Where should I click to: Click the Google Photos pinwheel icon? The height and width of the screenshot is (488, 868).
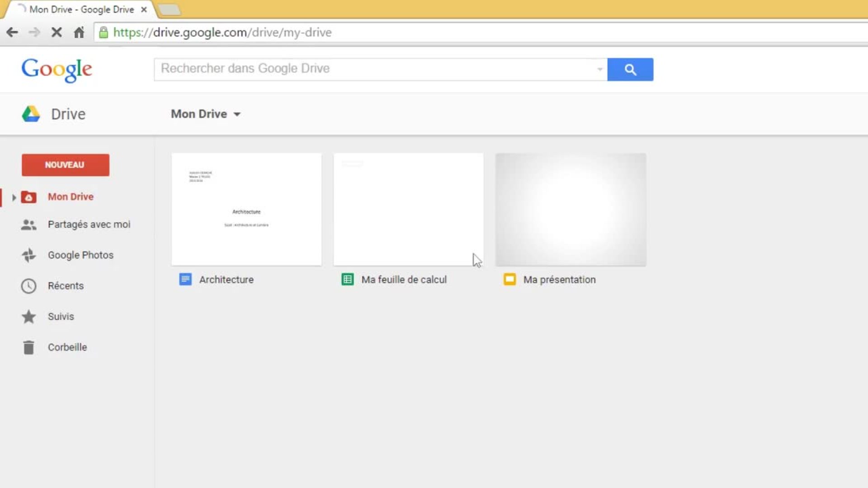pos(28,255)
